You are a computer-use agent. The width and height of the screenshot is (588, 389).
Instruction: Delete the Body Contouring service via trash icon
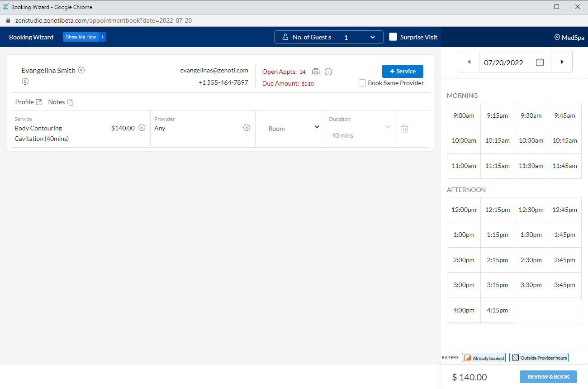404,129
